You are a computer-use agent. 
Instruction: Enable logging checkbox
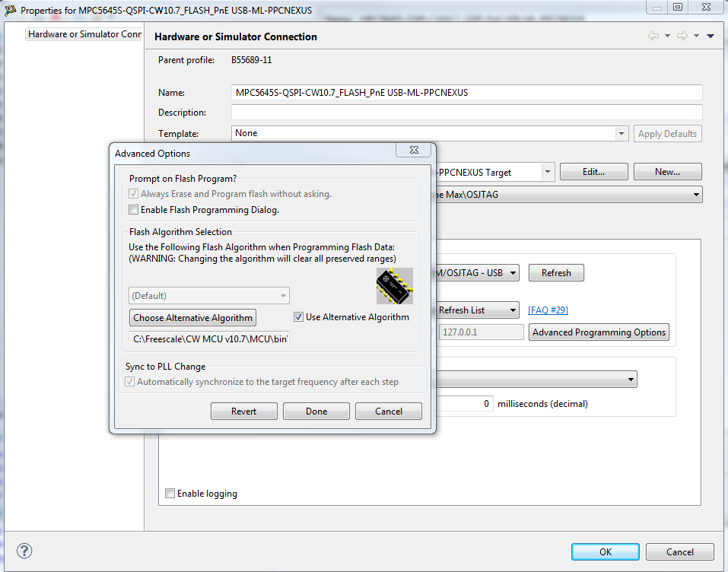170,493
